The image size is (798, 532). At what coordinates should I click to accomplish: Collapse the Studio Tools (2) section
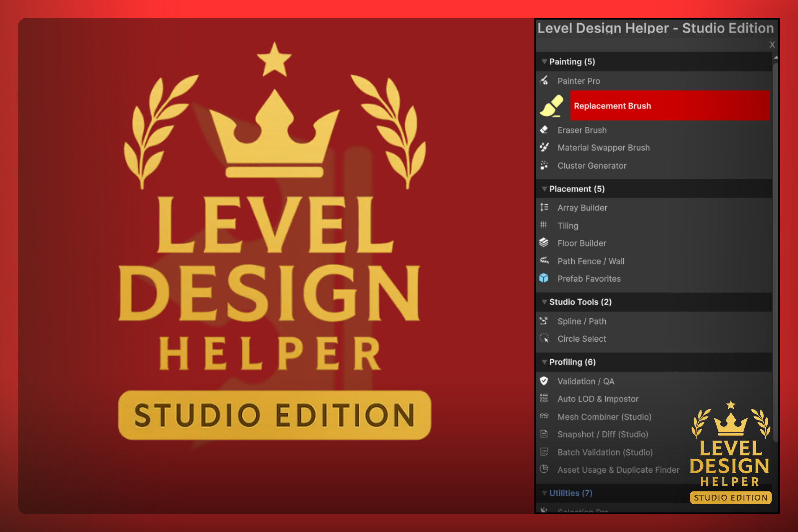click(x=544, y=302)
